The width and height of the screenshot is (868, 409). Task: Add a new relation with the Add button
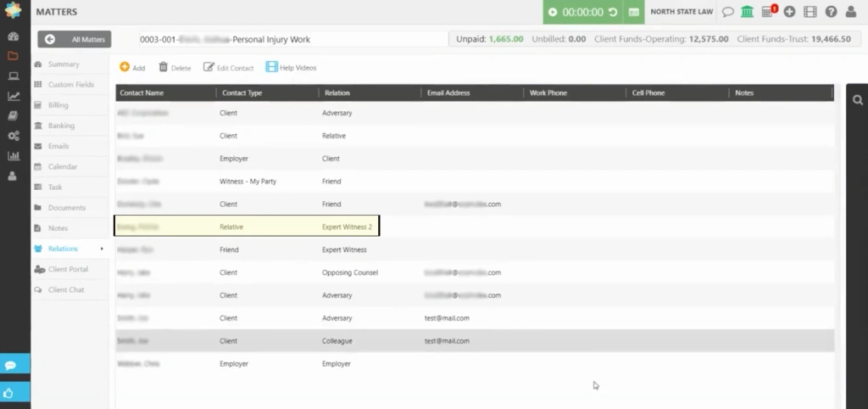[132, 68]
